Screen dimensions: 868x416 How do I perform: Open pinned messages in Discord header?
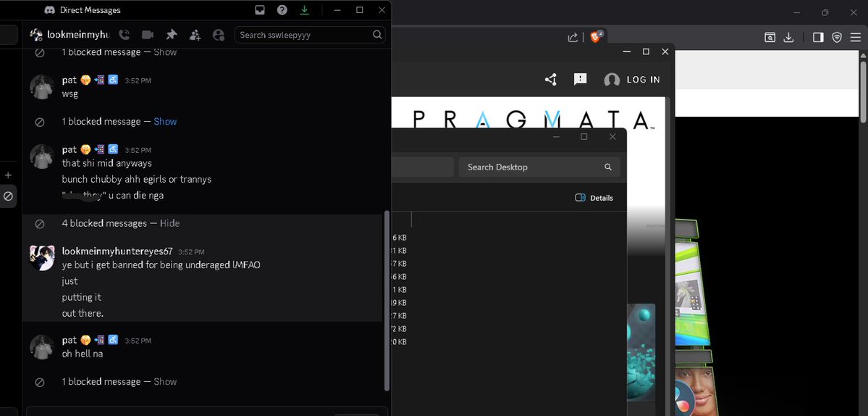172,35
